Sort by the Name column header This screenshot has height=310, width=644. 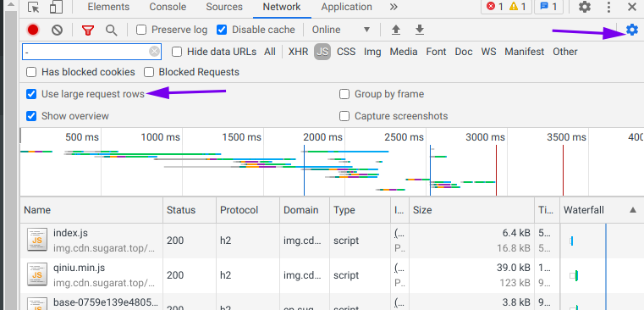[91, 210]
